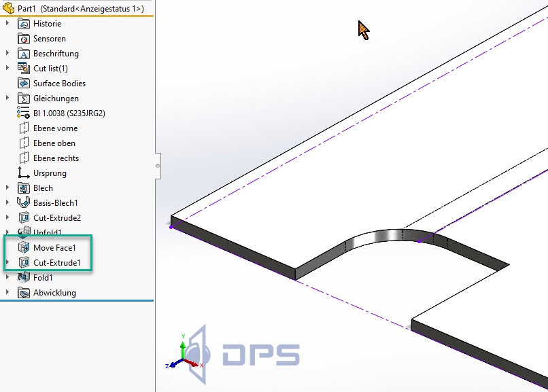This screenshot has height=392, width=548.
Task: Select the Surface Bodies folder icon
Action: (x=24, y=83)
